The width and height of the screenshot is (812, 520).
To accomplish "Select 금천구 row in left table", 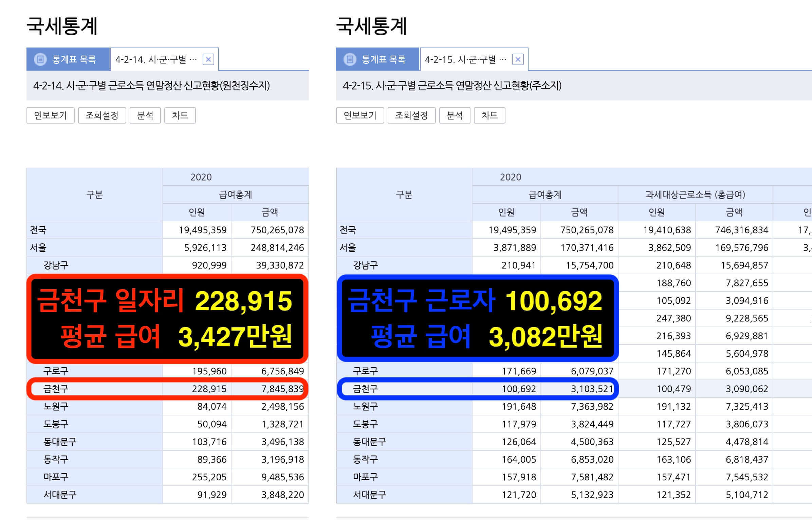I will pos(56,389).
